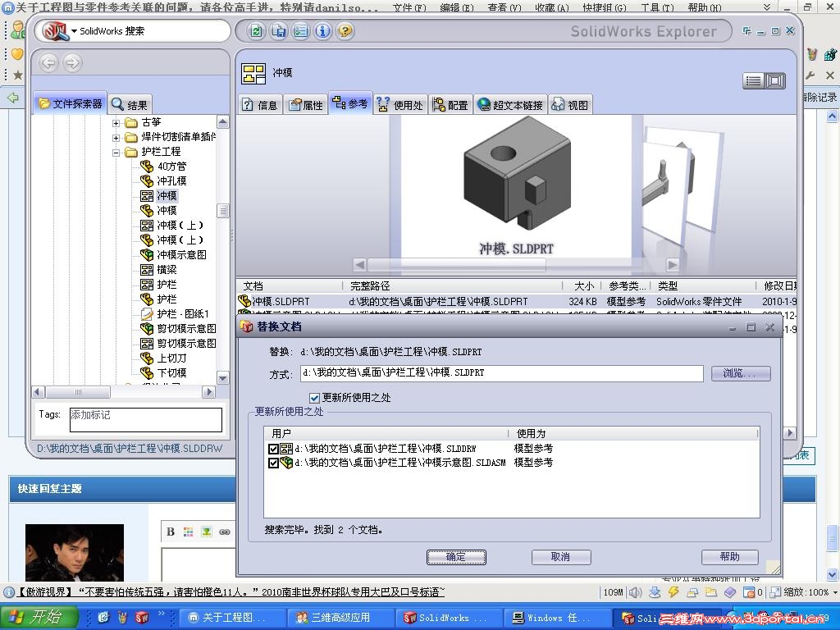Click the volume speaker icon in the browser status bar
840x630 pixels.
click(x=636, y=592)
